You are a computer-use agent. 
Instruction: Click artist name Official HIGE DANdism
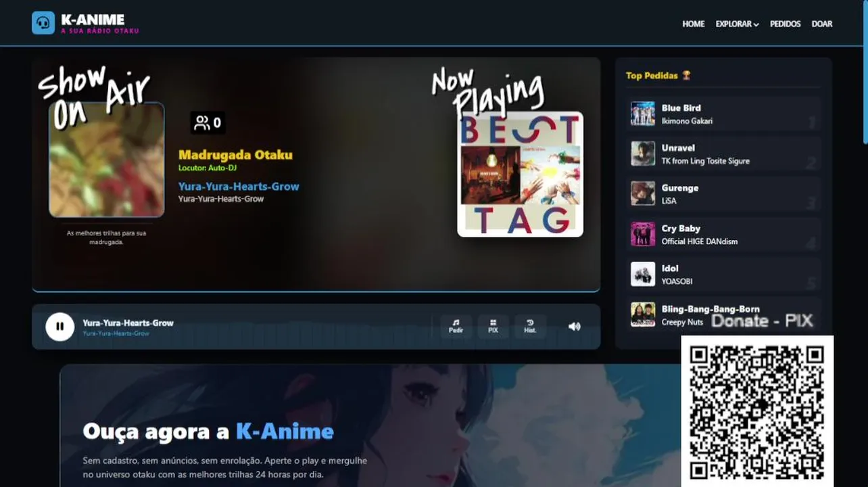click(x=700, y=241)
